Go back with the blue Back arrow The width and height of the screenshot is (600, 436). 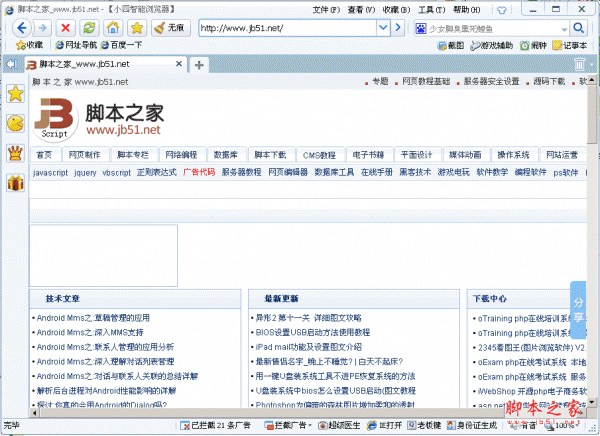click(x=22, y=28)
